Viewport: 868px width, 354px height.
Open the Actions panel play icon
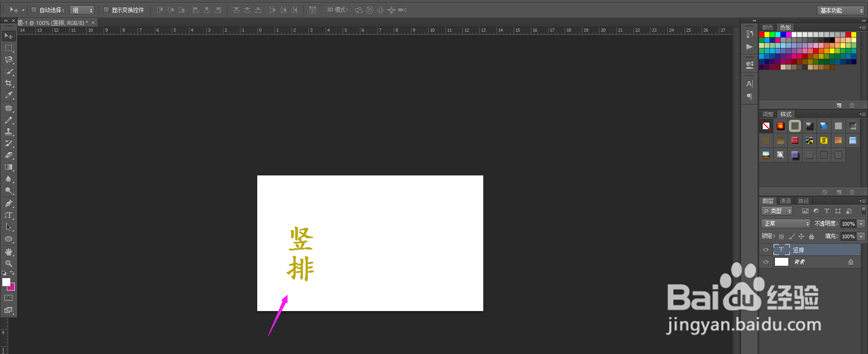click(x=750, y=47)
